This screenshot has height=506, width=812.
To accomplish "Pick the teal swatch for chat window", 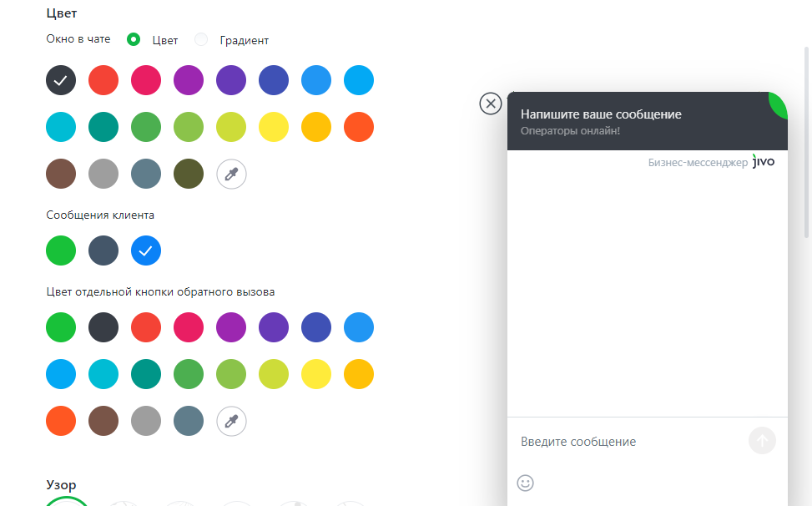I will 103,127.
